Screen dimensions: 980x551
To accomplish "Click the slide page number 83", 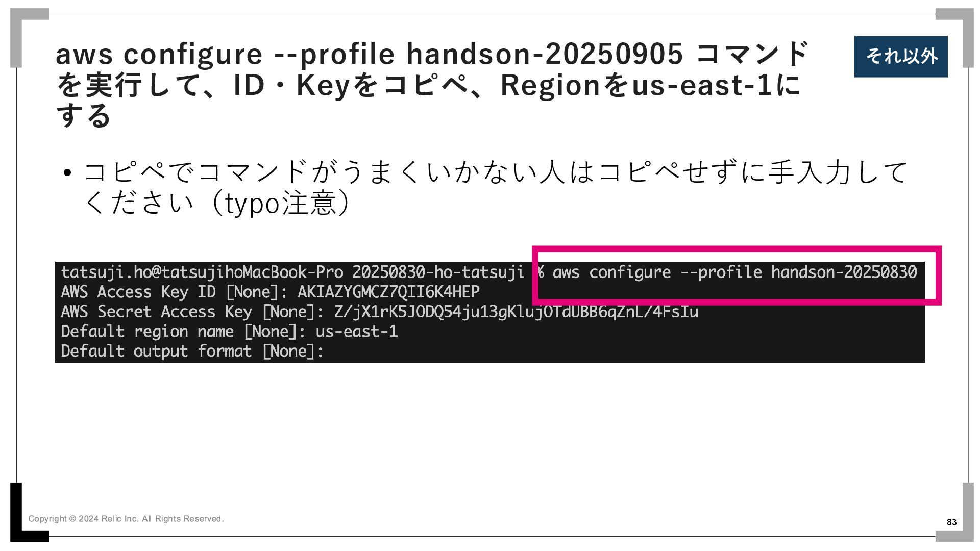I will 951,522.
